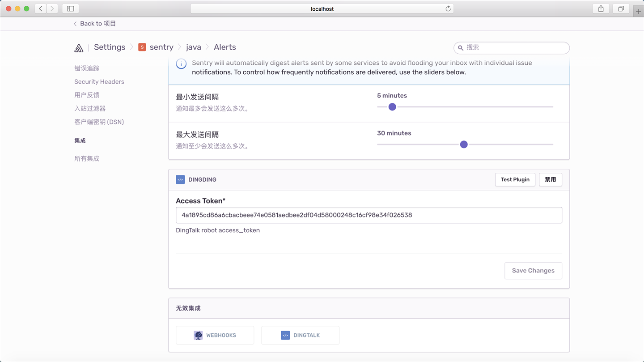Click the DingTalk code icon
Image resolution: width=644 pixels, height=362 pixels.
click(x=285, y=335)
